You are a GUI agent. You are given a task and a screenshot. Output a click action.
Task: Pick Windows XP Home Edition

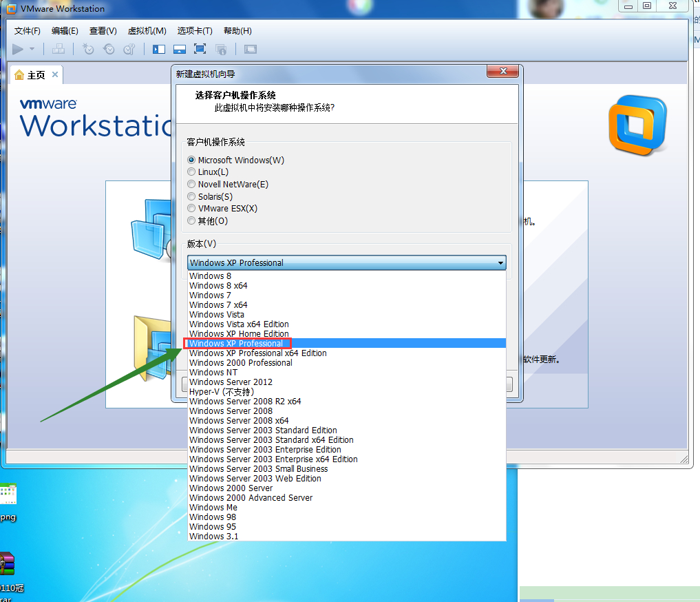(346, 334)
